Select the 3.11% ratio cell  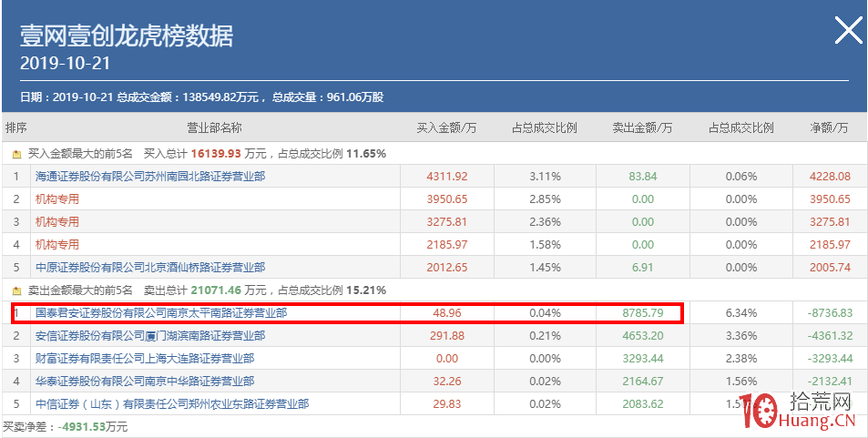(545, 177)
